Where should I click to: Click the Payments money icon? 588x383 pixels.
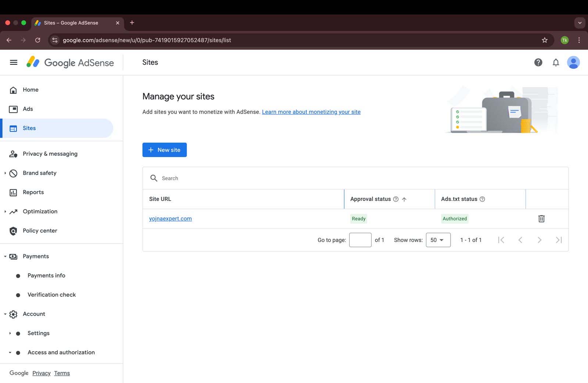13,256
